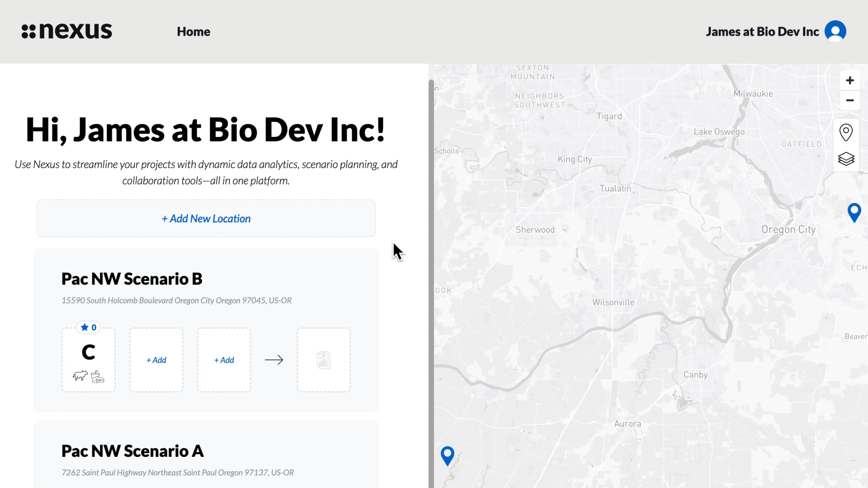The image size is (868, 488).
Task: Click the pig and cow livestock icons on scenario card
Action: coord(88,376)
